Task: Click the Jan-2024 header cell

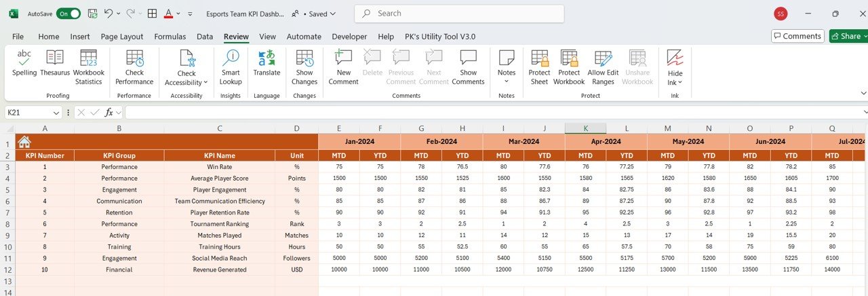Action: pyautogui.click(x=359, y=141)
